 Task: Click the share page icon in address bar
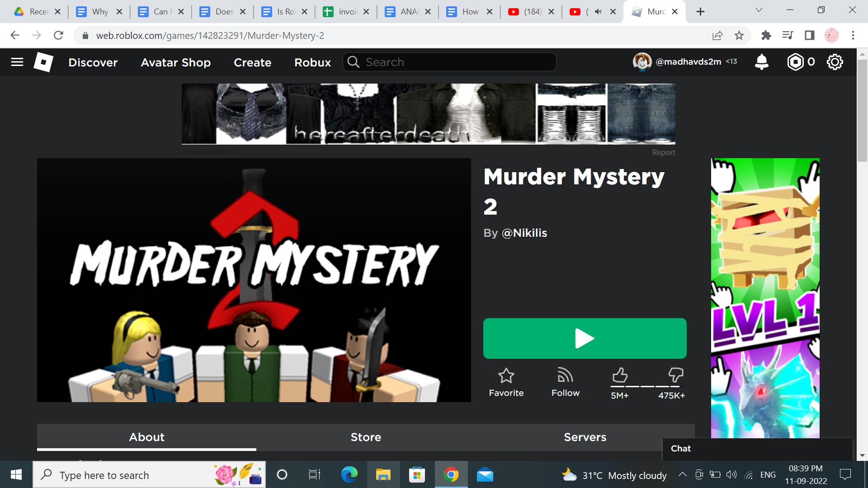717,35
